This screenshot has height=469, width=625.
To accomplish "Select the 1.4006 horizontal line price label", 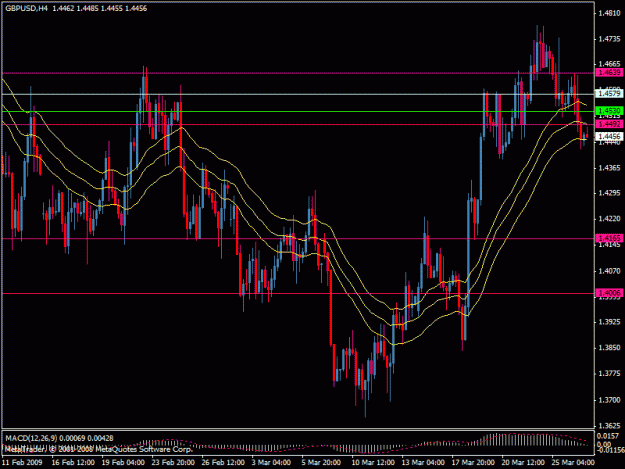I will (x=609, y=293).
